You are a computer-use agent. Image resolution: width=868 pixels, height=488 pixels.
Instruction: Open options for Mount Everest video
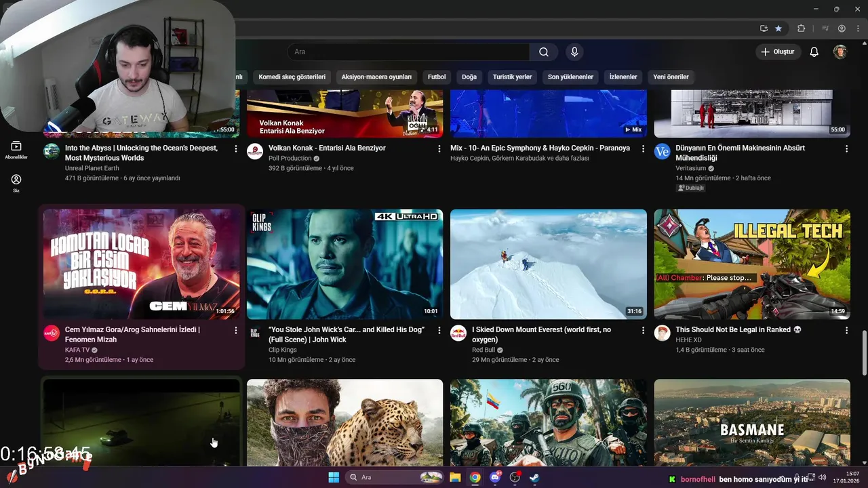[643, 330]
